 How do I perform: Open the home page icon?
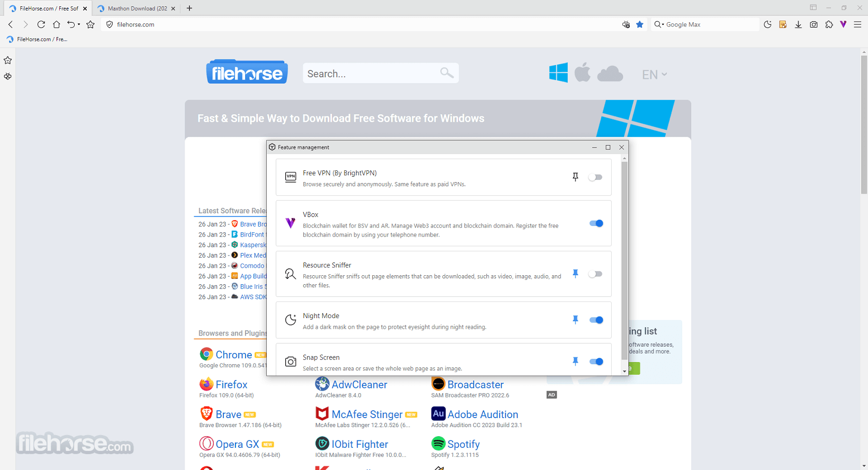tap(56, 24)
